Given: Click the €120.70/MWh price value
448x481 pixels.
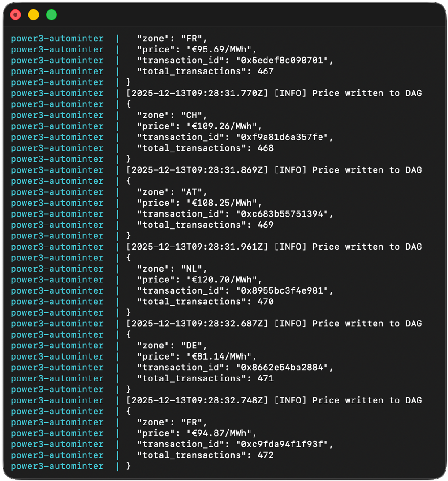Looking at the screenshot, I should coord(222,280).
